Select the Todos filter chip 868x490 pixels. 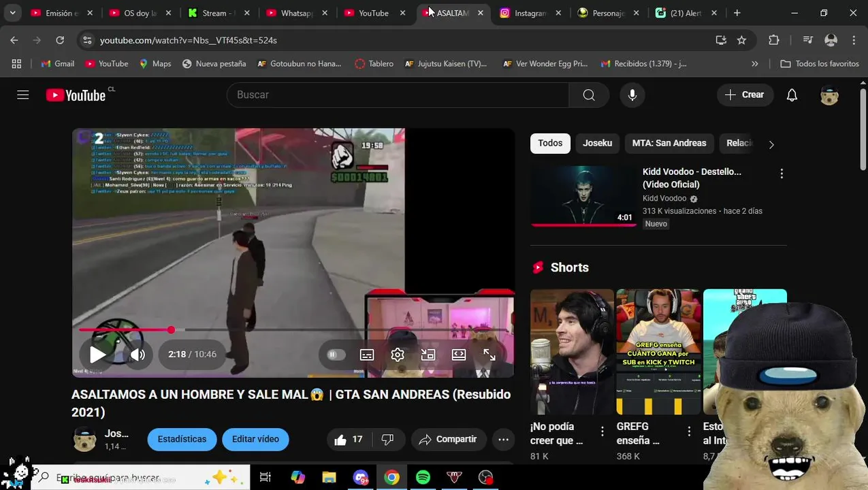550,143
